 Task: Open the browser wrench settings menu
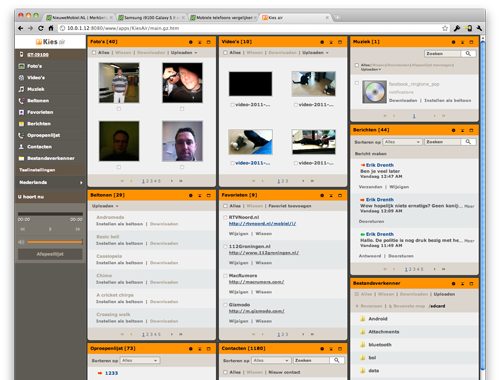pos(480,28)
